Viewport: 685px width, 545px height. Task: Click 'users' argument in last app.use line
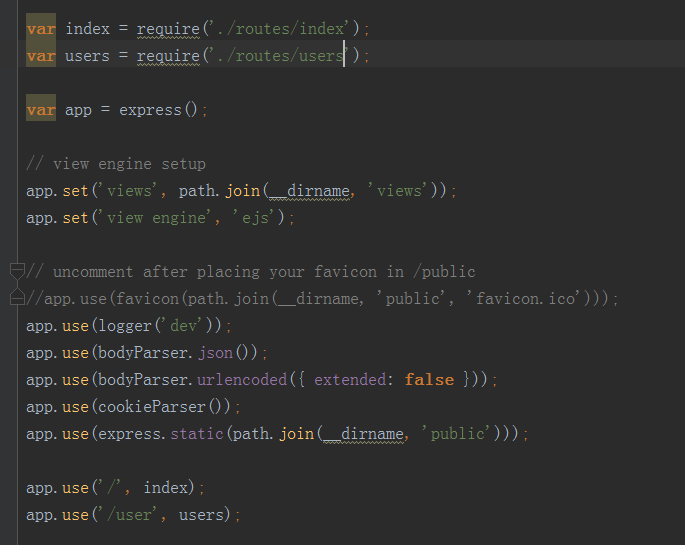(x=201, y=514)
